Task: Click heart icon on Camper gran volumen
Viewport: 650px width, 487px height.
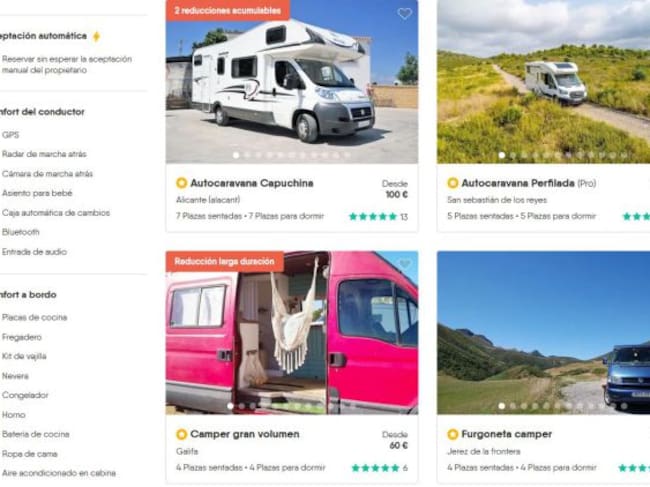Action: (405, 264)
